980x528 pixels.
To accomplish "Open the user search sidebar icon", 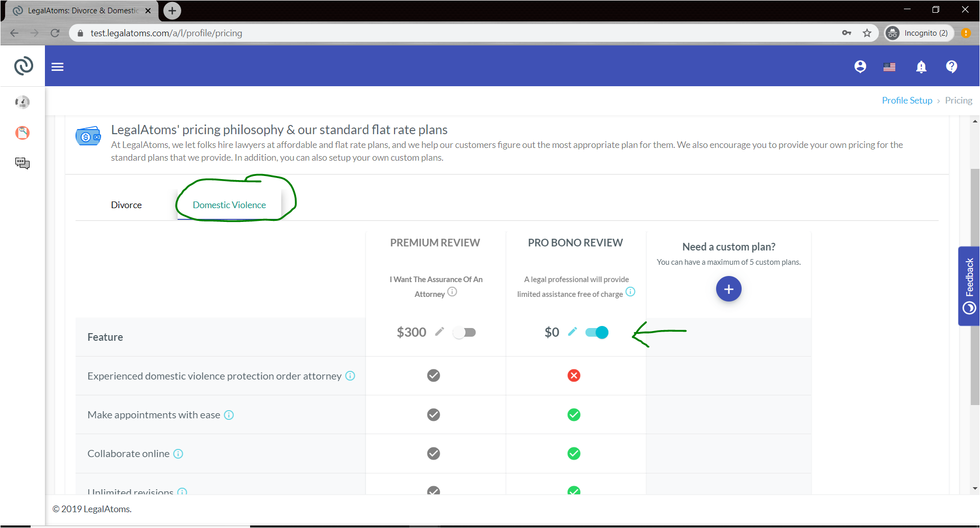I will 22,133.
